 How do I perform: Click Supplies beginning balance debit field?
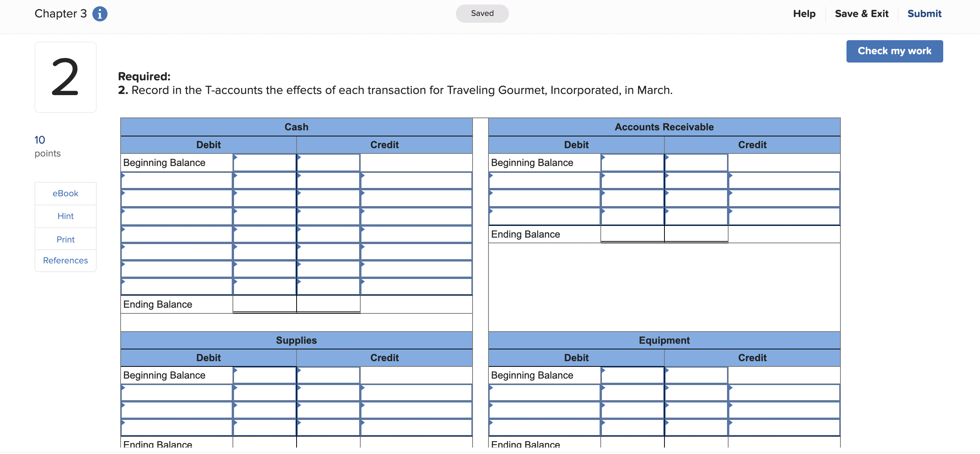[264, 375]
